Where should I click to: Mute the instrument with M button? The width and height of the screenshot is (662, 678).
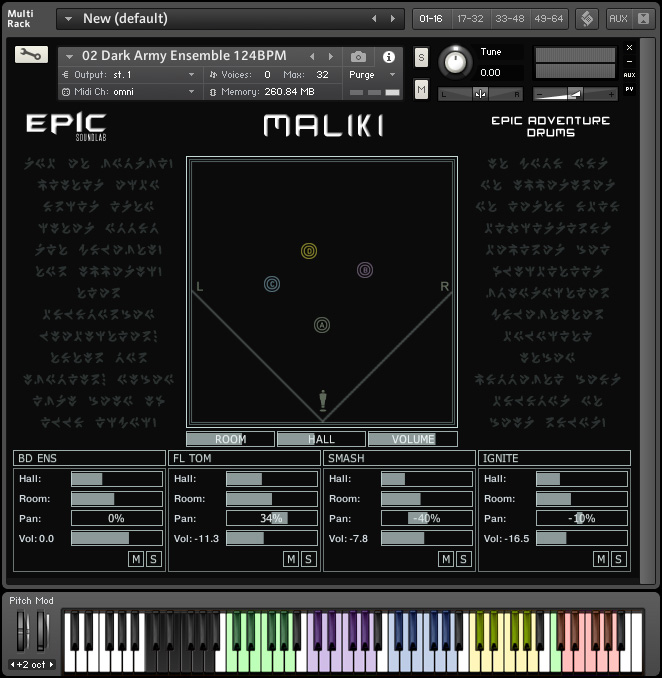pyautogui.click(x=421, y=90)
